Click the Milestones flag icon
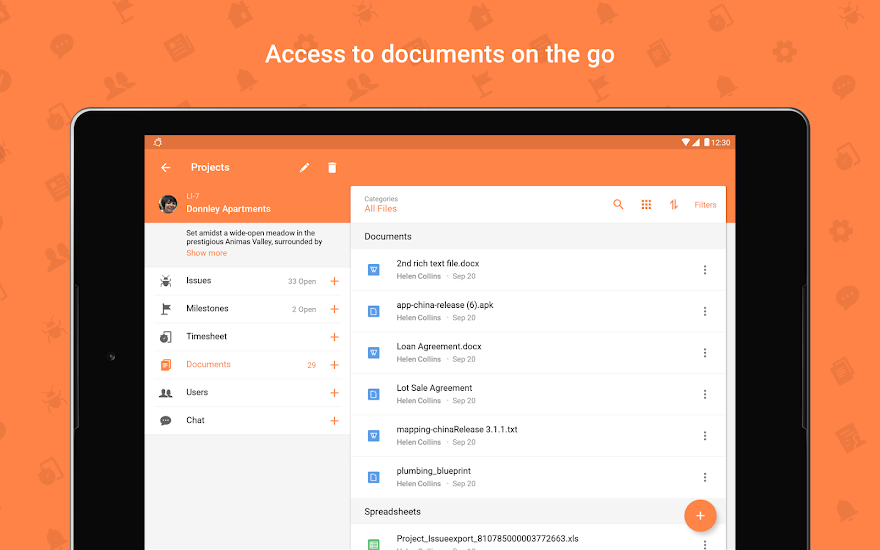Screen dimensions: 880x550 click(166, 309)
